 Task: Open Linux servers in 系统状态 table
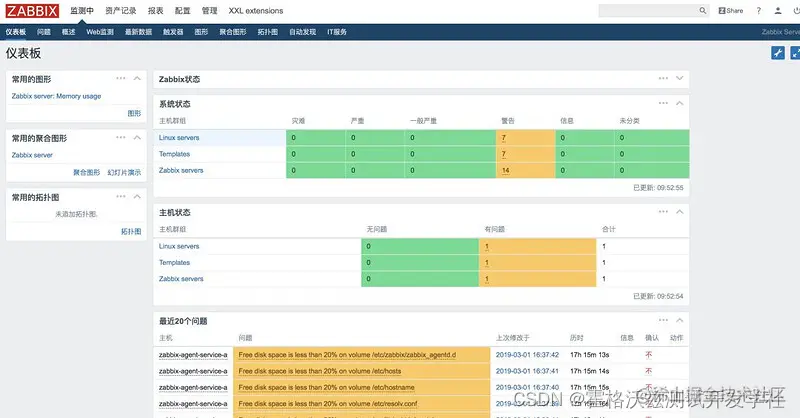point(179,138)
